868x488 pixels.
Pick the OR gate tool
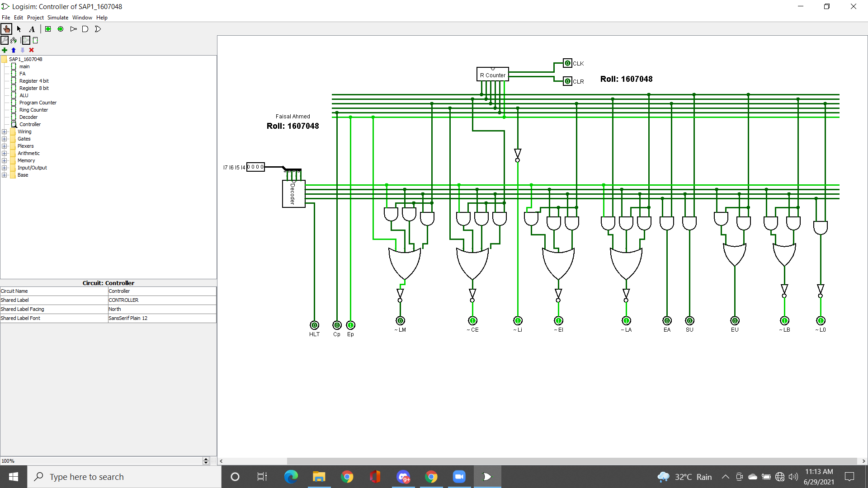click(98, 29)
